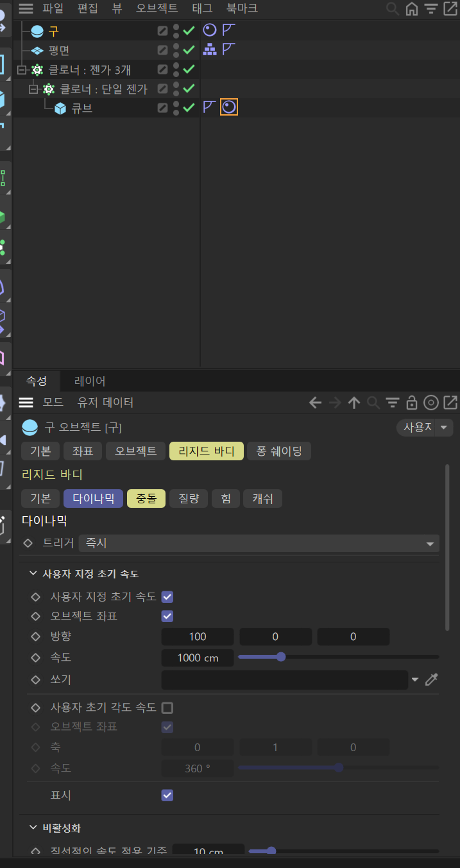The width and height of the screenshot is (460, 868).
Task: Uncheck the 표시 checkbox
Action: tap(167, 795)
